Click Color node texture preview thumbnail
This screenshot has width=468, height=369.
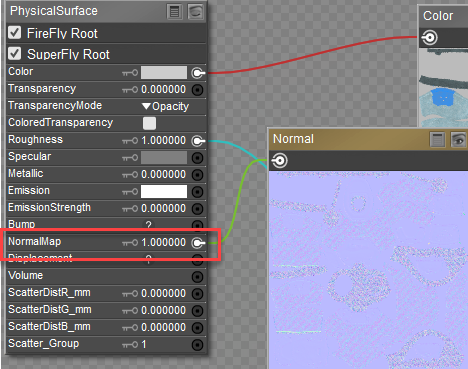click(443, 88)
